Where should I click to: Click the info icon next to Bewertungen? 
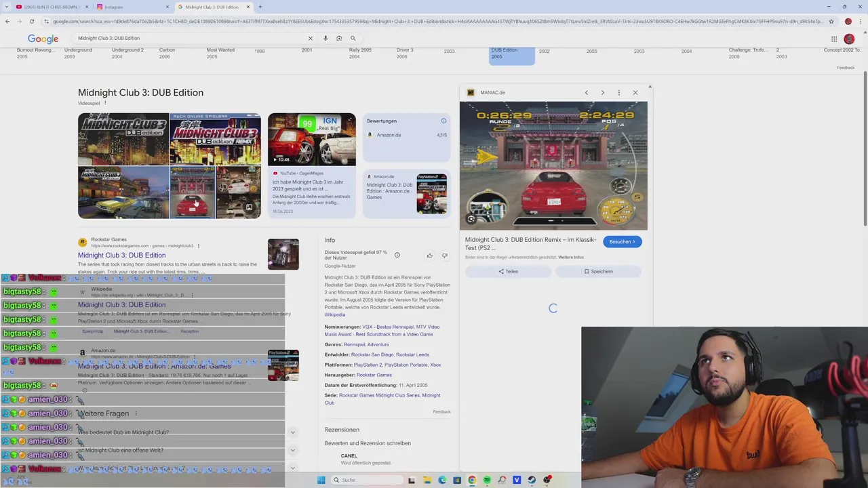point(443,121)
